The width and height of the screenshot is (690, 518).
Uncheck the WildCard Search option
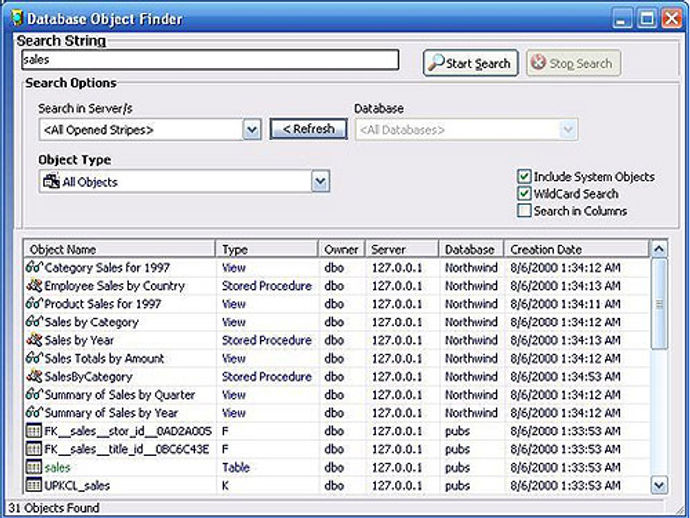coord(524,194)
